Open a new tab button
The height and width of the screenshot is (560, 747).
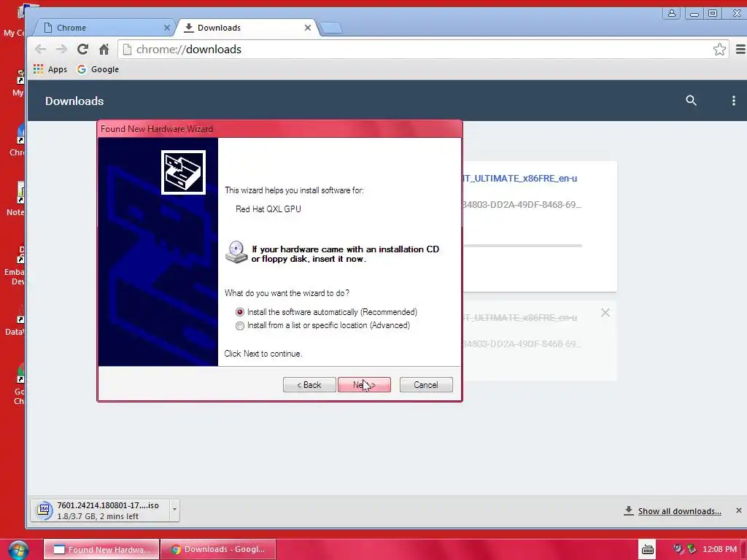pyautogui.click(x=330, y=28)
